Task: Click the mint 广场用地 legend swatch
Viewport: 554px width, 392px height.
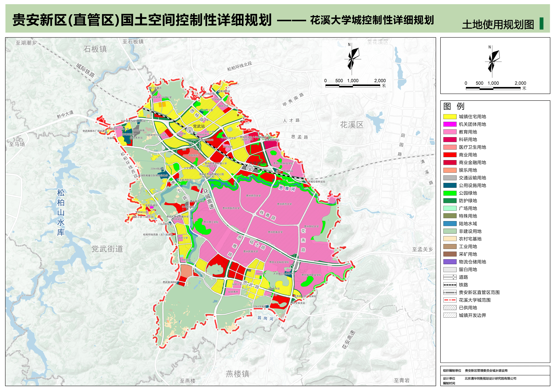Action: click(450, 208)
